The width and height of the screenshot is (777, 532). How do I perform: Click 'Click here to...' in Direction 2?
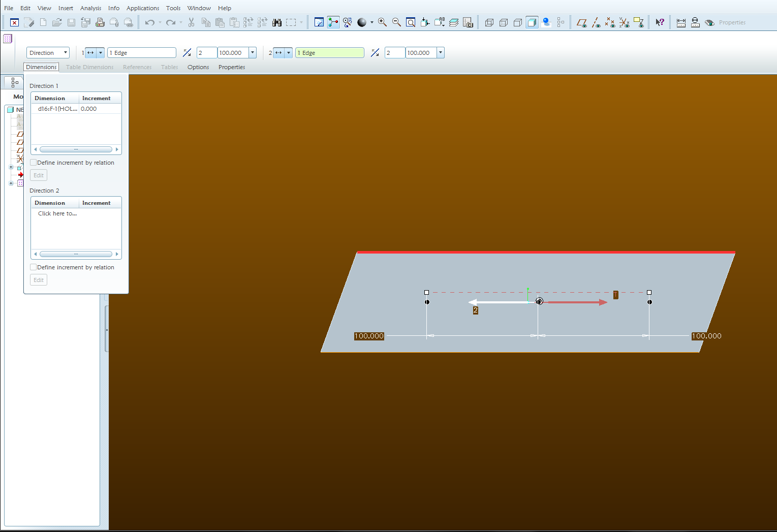tap(57, 213)
